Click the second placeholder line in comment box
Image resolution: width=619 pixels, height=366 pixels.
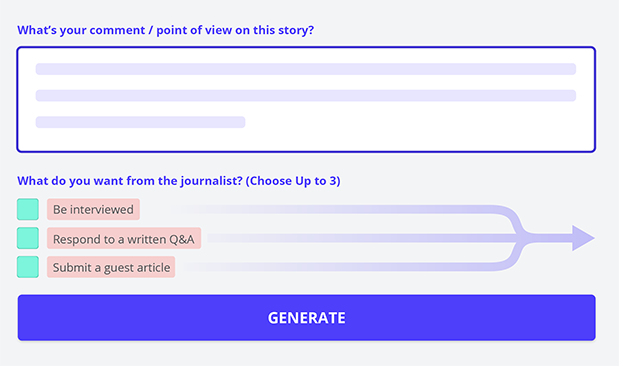306,96
